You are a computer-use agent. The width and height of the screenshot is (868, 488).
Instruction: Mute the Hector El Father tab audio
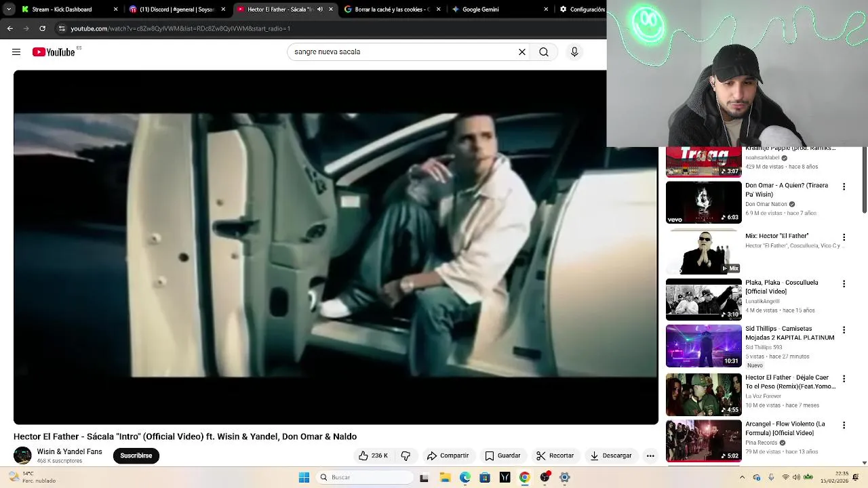(x=320, y=9)
